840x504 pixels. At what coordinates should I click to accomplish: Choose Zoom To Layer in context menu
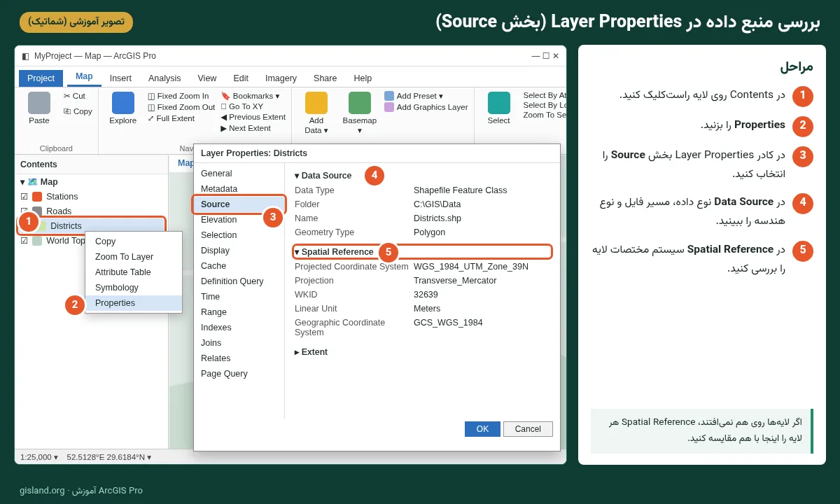[134, 257]
